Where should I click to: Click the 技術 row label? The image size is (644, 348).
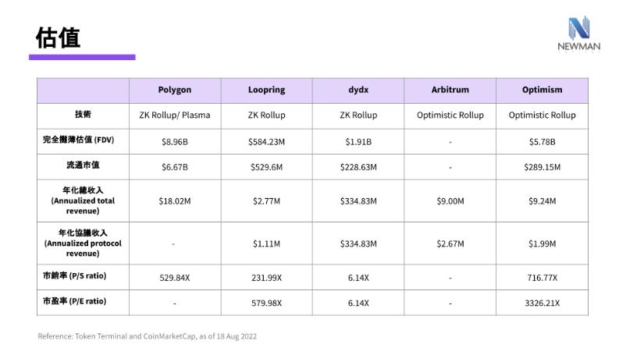pyautogui.click(x=83, y=115)
